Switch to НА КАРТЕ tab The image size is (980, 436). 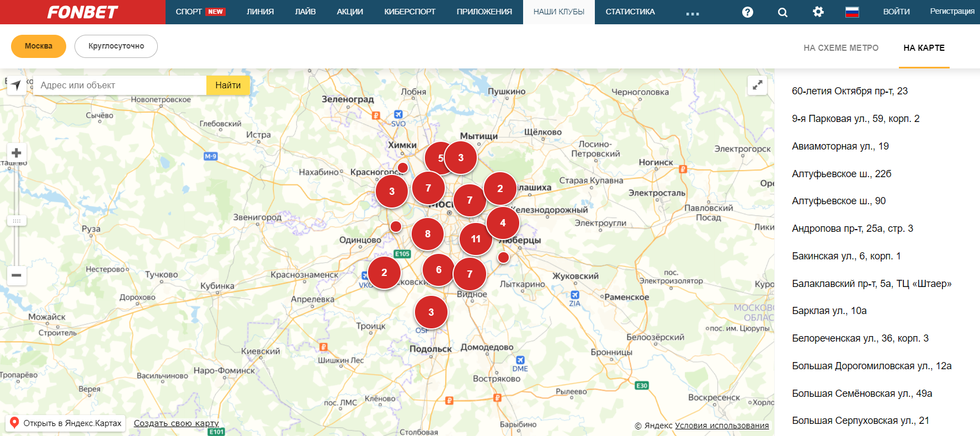coord(924,48)
